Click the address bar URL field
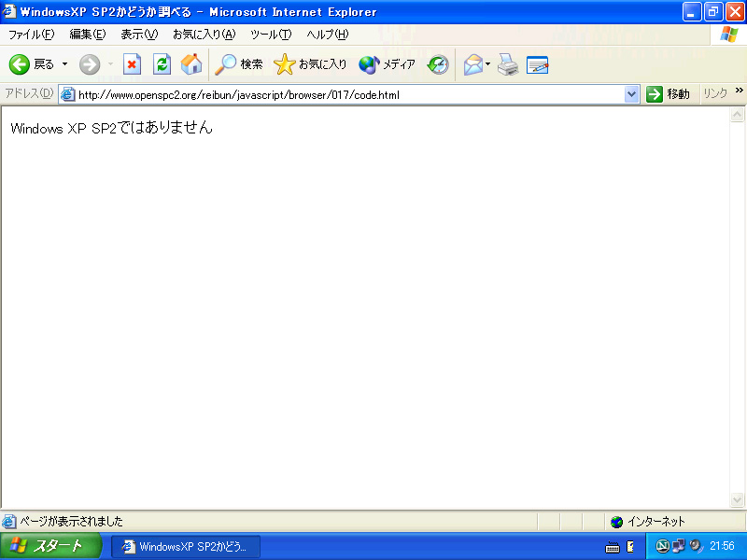Screen dimensions: 747x560 tap(350, 94)
